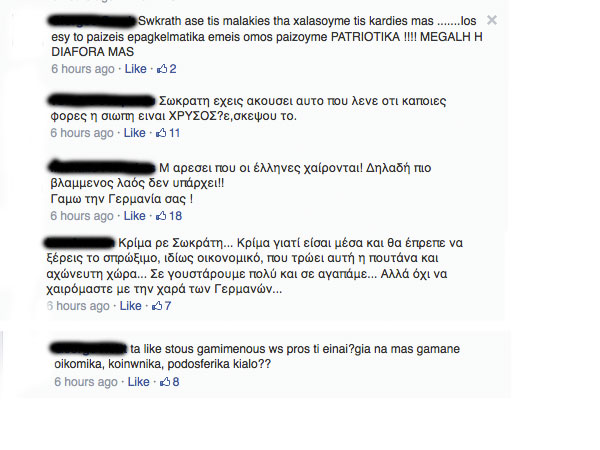Like the comment about ΧΡΥΣΟΣ silence
600x450 pixels.
134,133
